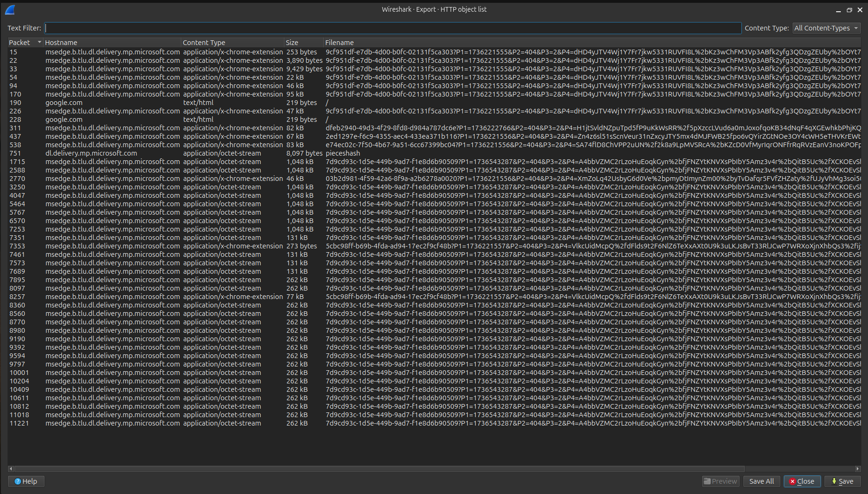
Task: Close the window using title bar X
Action: tap(860, 10)
